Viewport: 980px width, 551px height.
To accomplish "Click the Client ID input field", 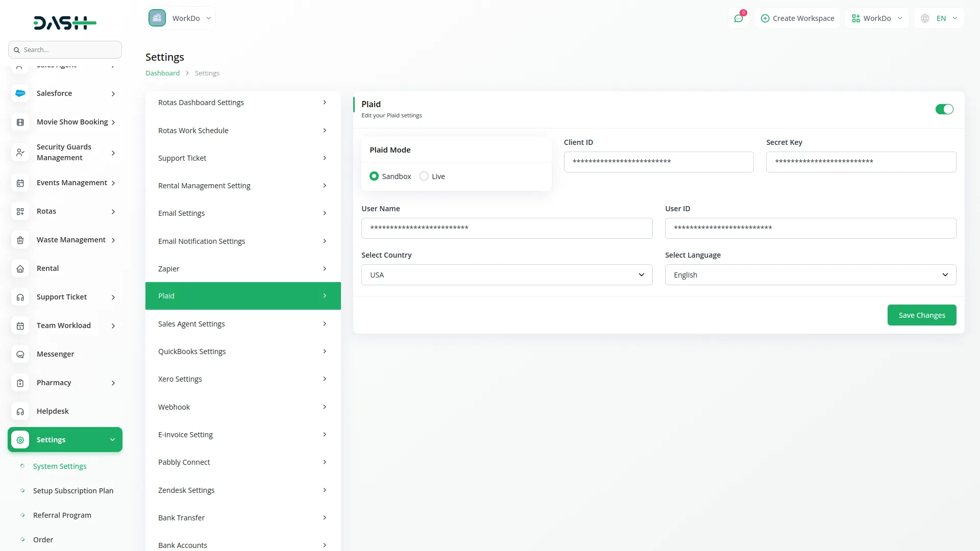I will (658, 162).
